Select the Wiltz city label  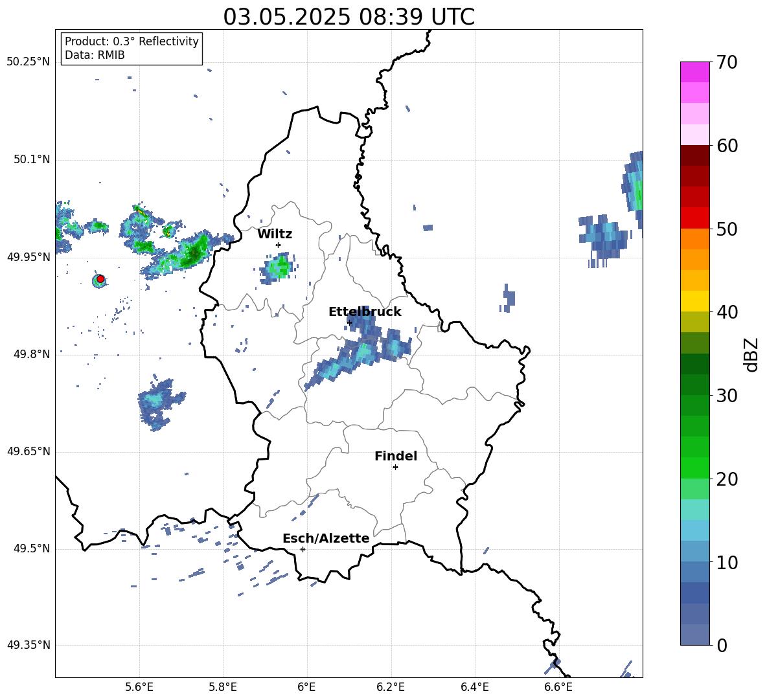click(275, 234)
